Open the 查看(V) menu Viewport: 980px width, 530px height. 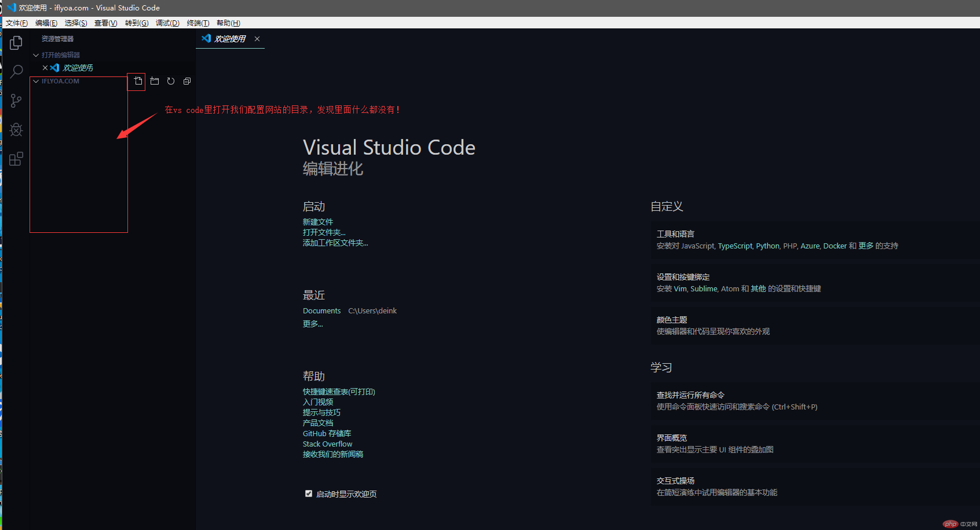106,23
